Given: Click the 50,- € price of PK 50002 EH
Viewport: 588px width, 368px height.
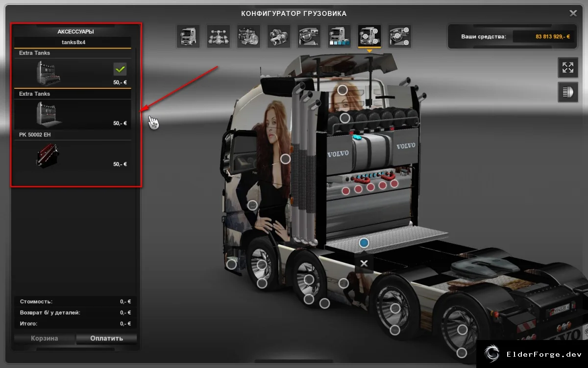Looking at the screenshot, I should click(120, 164).
